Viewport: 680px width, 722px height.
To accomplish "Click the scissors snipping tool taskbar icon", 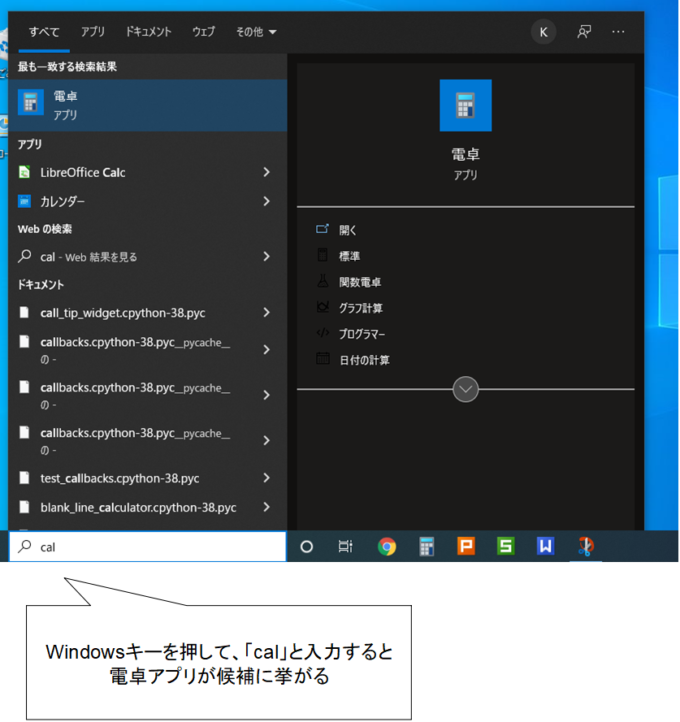I will tap(586, 547).
